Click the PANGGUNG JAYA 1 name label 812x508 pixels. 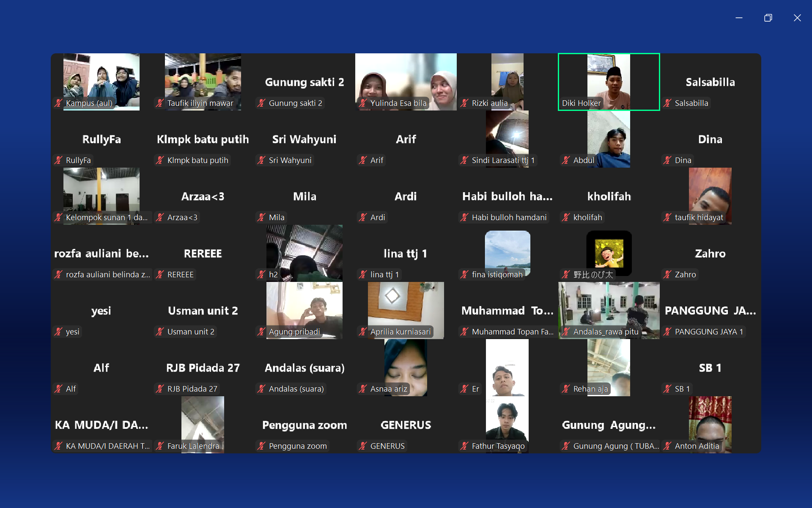click(x=708, y=331)
